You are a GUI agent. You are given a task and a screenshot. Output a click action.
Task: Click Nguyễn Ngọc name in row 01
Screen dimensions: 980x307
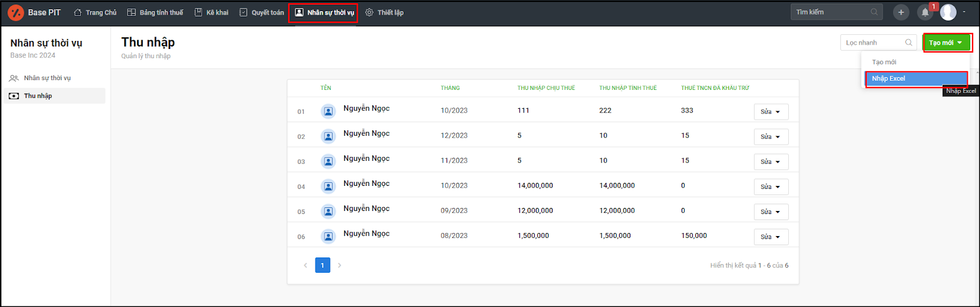[366, 108]
